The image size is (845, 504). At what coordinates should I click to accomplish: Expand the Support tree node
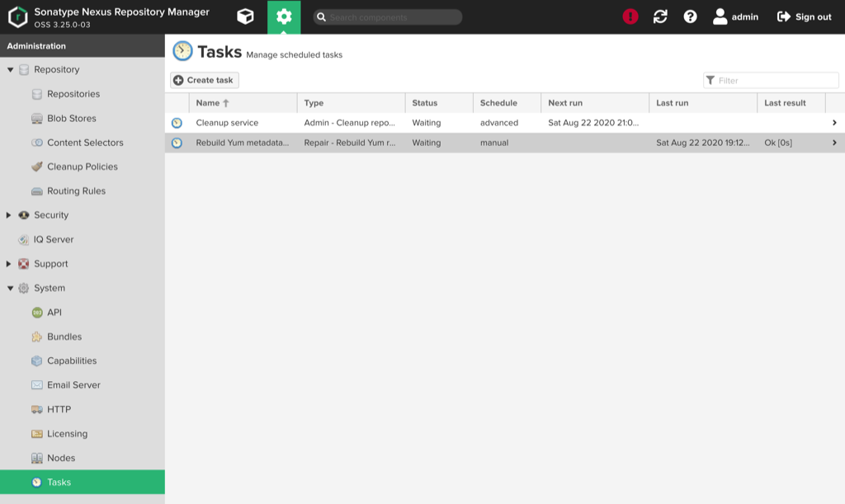8,264
